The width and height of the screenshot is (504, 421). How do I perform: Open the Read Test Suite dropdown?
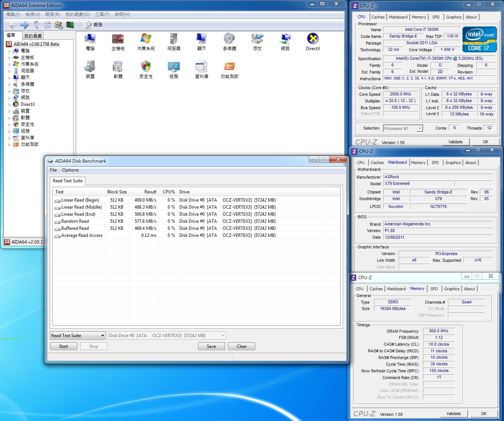click(x=78, y=336)
